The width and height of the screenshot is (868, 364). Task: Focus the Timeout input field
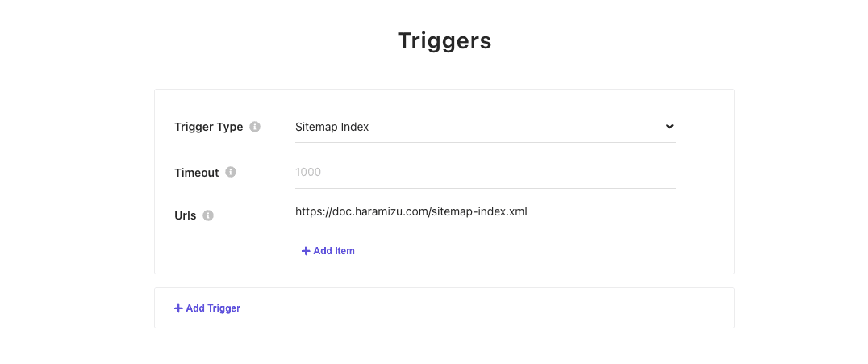[484, 172]
